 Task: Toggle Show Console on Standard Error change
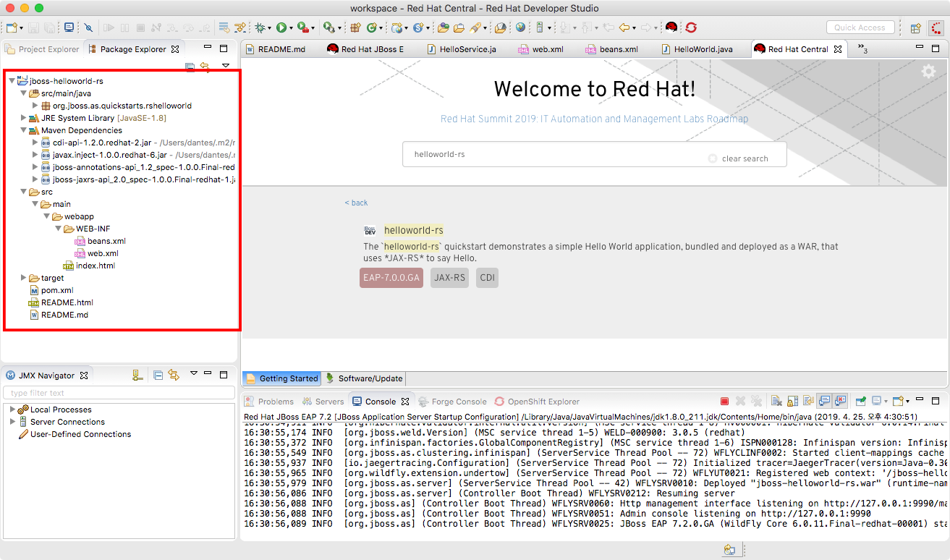click(x=840, y=401)
